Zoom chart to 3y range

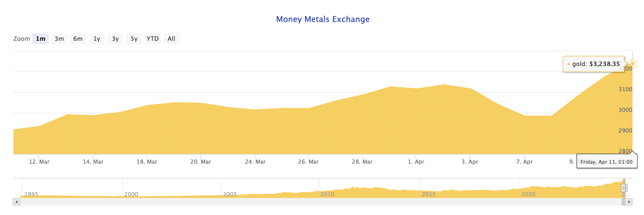[115, 39]
